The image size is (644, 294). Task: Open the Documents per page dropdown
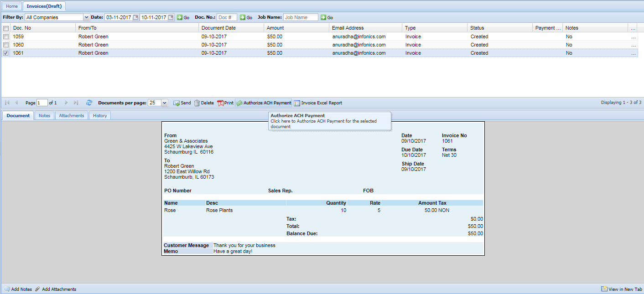point(165,103)
